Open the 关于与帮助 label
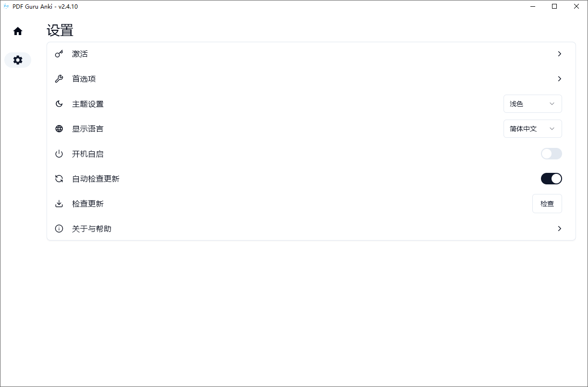 [x=92, y=229]
